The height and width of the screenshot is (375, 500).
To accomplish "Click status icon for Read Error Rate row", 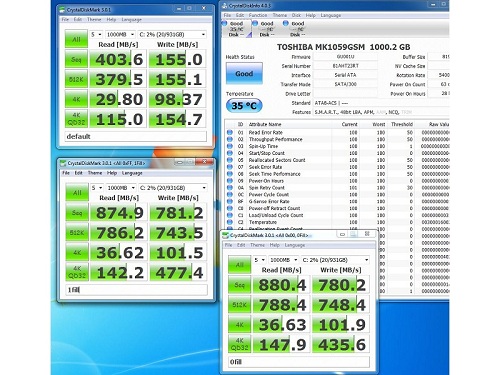I will [x=230, y=132].
